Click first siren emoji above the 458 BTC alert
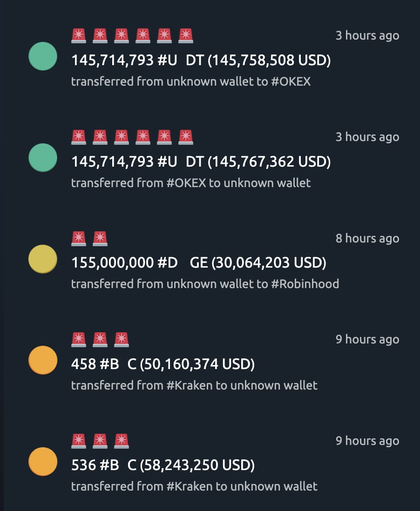This screenshot has height=511, width=420. pyautogui.click(x=79, y=340)
